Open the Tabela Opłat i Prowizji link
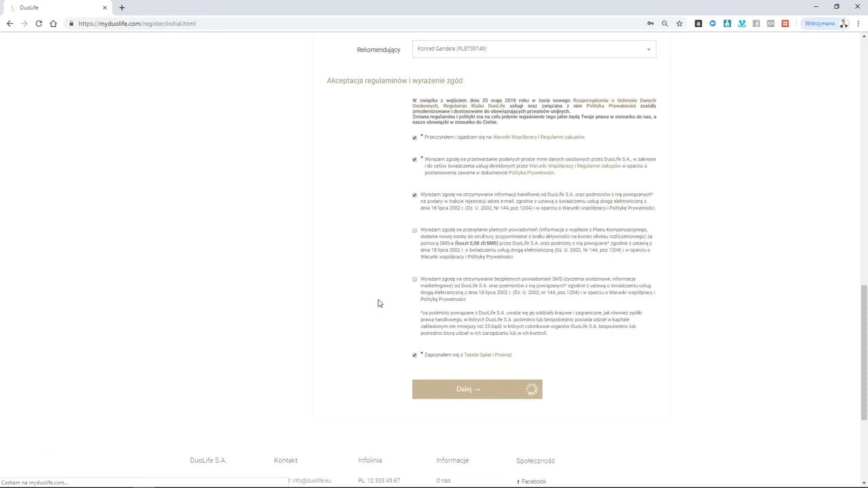Screen dimensions: 868x488 point(488,354)
